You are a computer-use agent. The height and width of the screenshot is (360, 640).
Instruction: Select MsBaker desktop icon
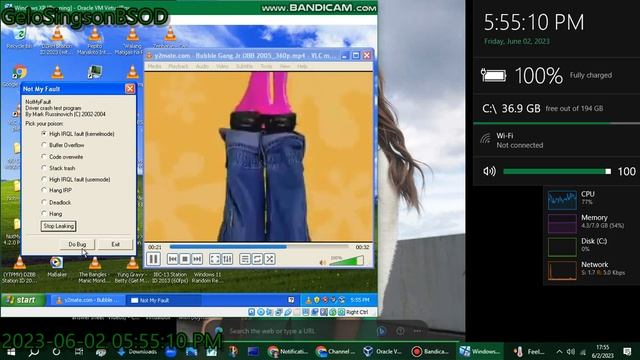[56, 267]
